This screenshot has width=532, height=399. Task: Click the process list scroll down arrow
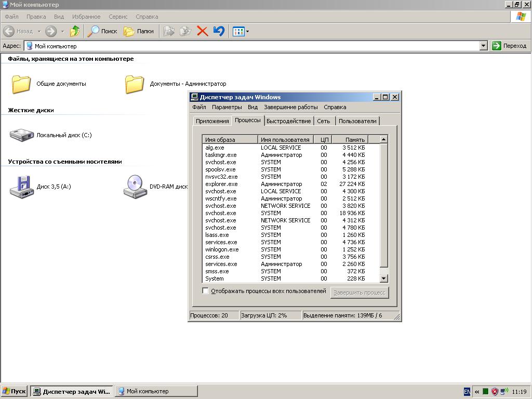point(384,278)
